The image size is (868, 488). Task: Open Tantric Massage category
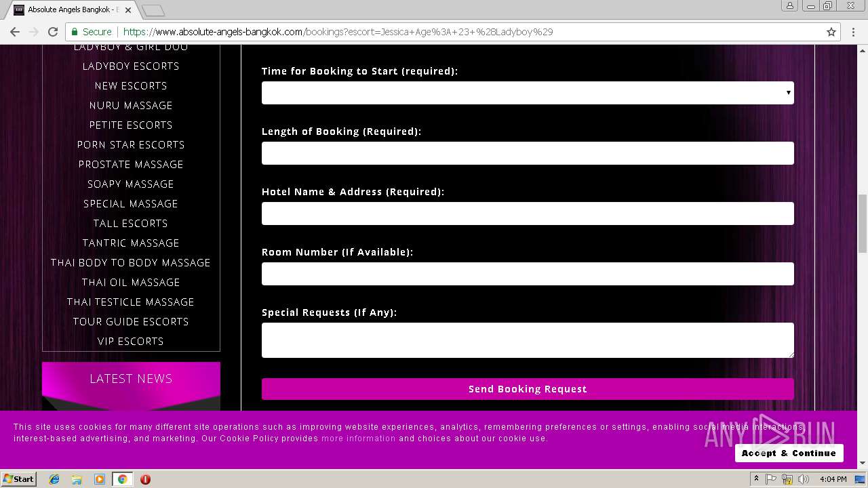coord(131,243)
